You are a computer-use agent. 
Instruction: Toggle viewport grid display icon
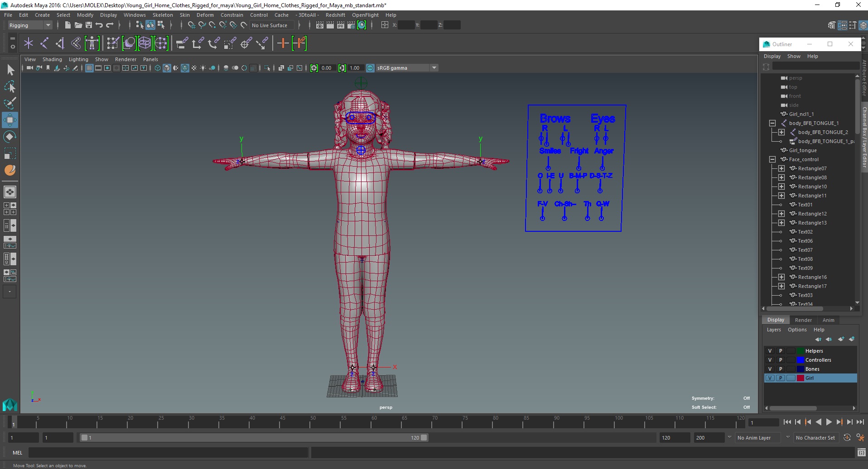[89, 68]
